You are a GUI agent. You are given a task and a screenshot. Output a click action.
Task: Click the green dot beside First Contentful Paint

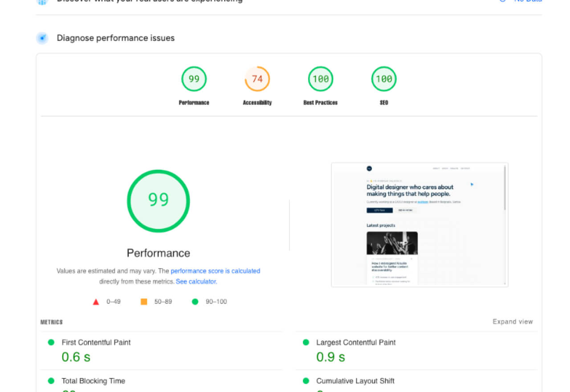click(x=52, y=342)
